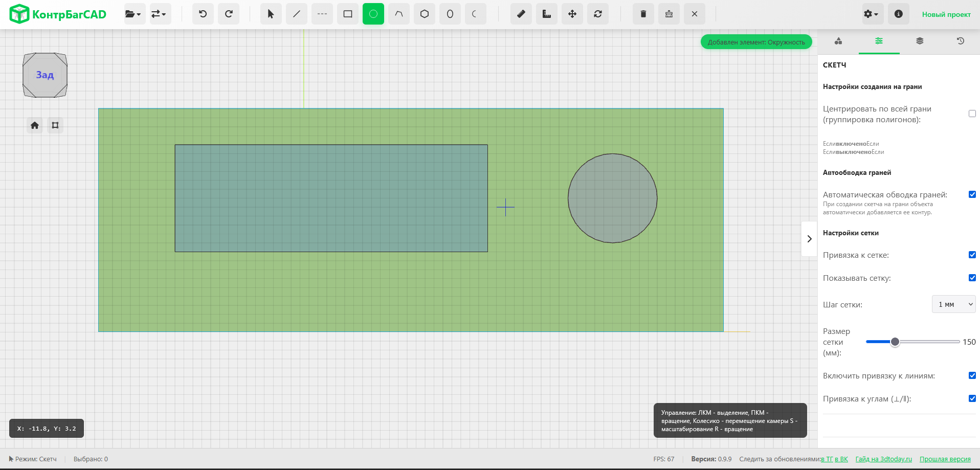Open the 'Шаг сетки' dropdown

953,304
